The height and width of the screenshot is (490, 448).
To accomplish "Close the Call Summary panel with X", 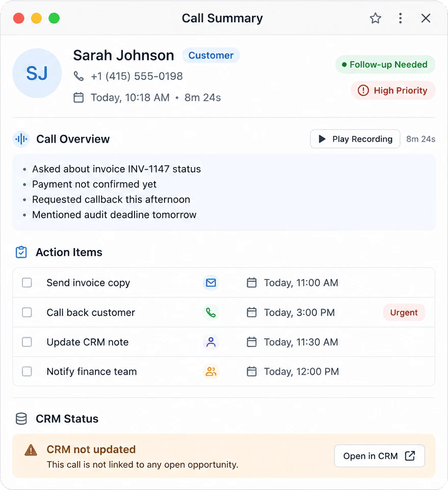I will pyautogui.click(x=426, y=18).
